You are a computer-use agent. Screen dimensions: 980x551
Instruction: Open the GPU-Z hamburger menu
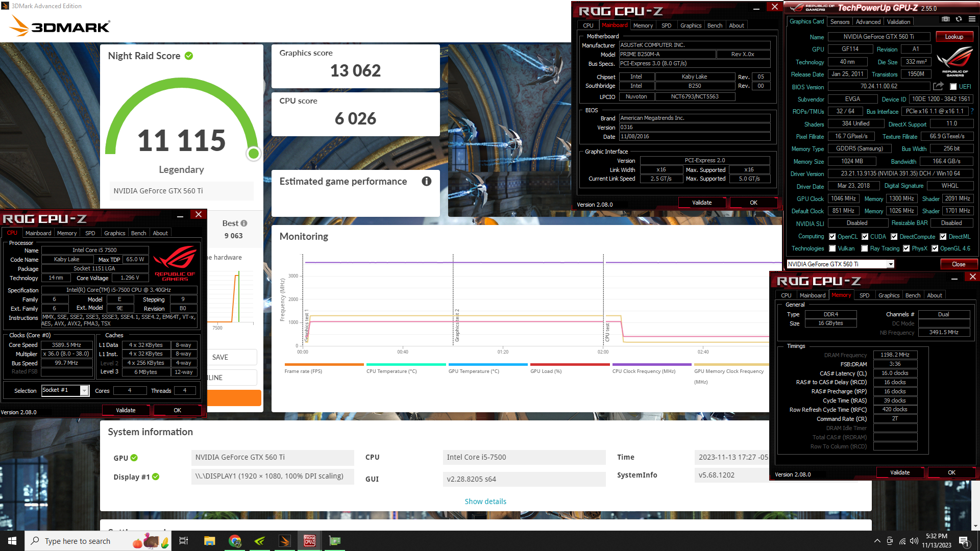[972, 19]
